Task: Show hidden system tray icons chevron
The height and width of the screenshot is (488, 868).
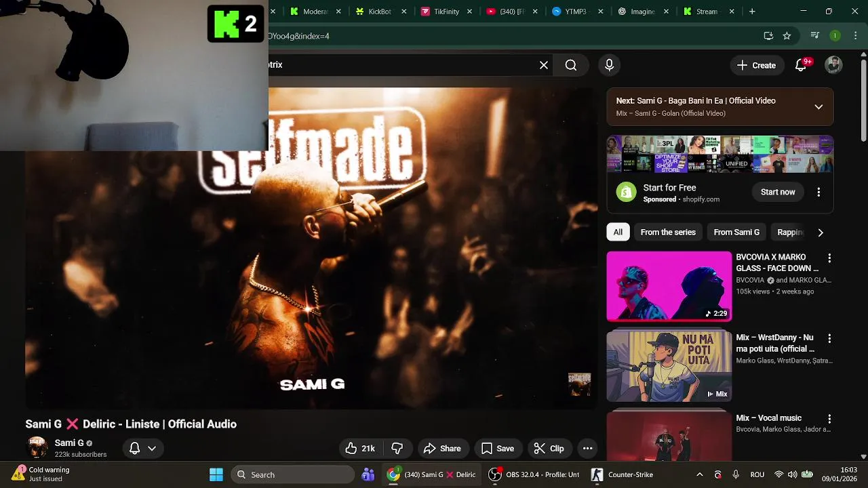Action: (700, 474)
